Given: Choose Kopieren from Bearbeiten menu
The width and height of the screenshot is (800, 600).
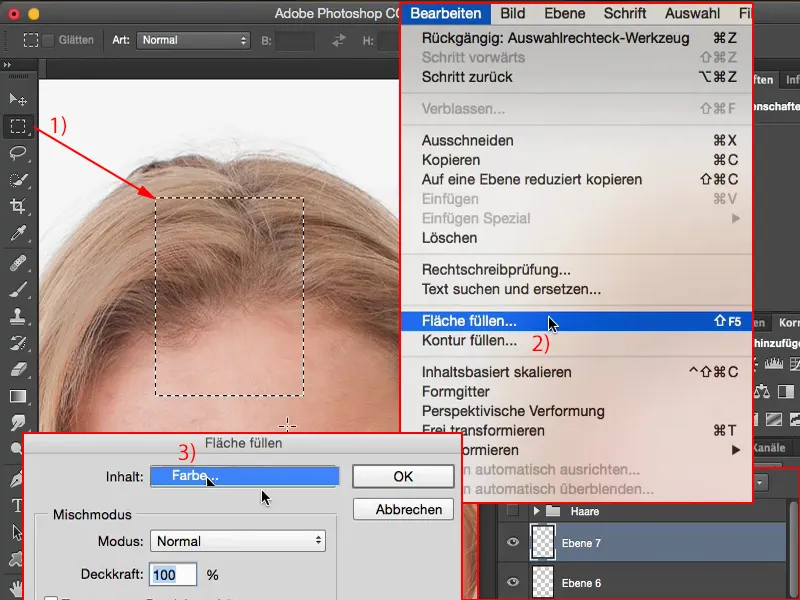Looking at the screenshot, I should 577,160.
